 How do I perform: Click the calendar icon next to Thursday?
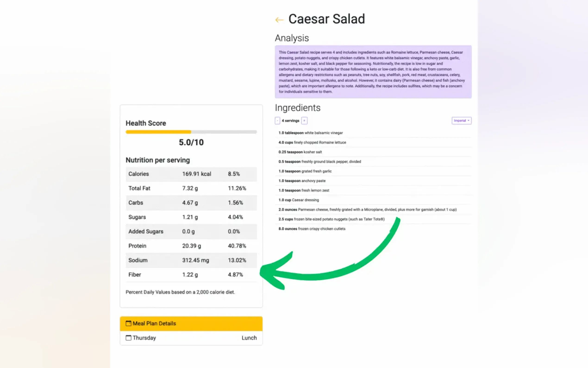click(x=128, y=338)
